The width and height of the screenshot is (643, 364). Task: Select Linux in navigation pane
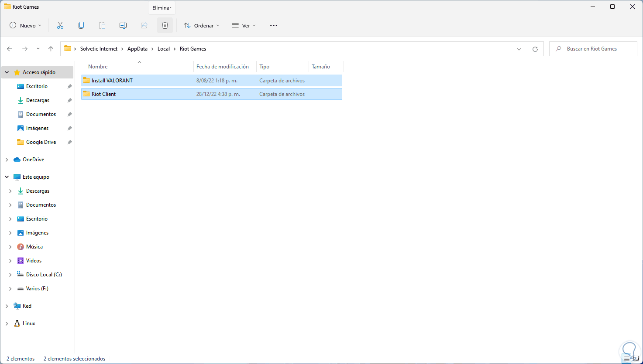click(x=28, y=323)
